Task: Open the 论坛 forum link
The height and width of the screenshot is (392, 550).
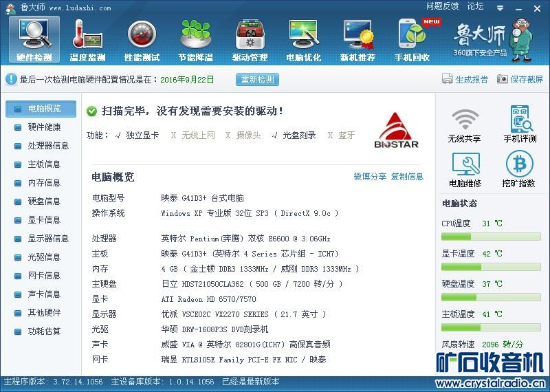Action: 475,6
